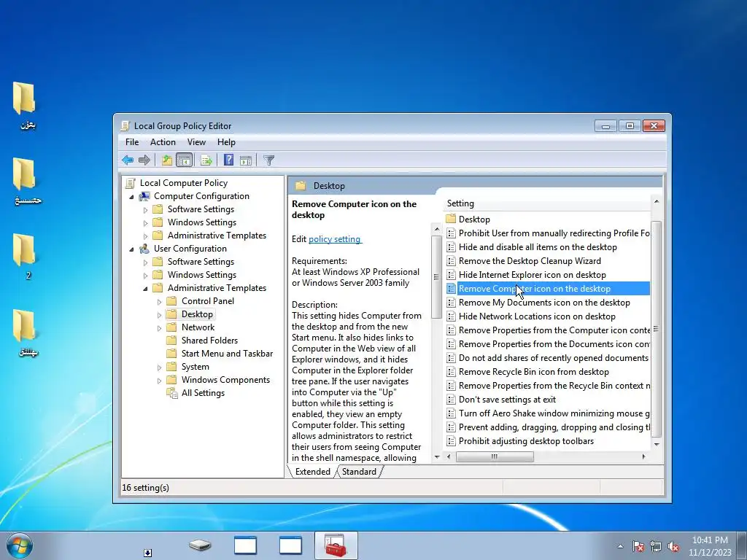
Task: Select Remove Recycle Bin icon from desktop
Action: pyautogui.click(x=548, y=372)
